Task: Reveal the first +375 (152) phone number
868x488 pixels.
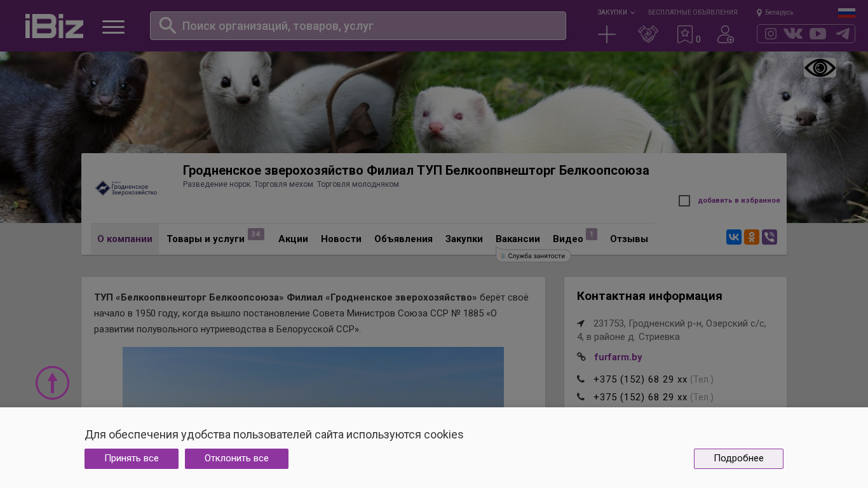Action: (641, 379)
